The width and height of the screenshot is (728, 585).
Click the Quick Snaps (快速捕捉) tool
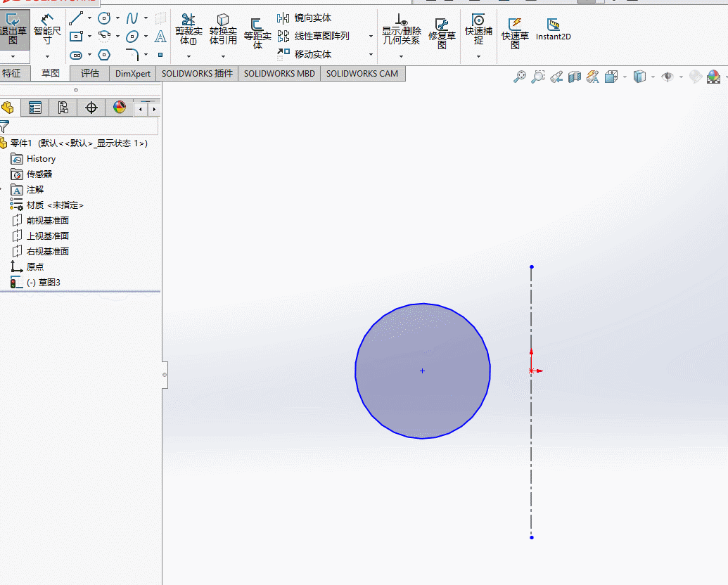[x=478, y=30]
